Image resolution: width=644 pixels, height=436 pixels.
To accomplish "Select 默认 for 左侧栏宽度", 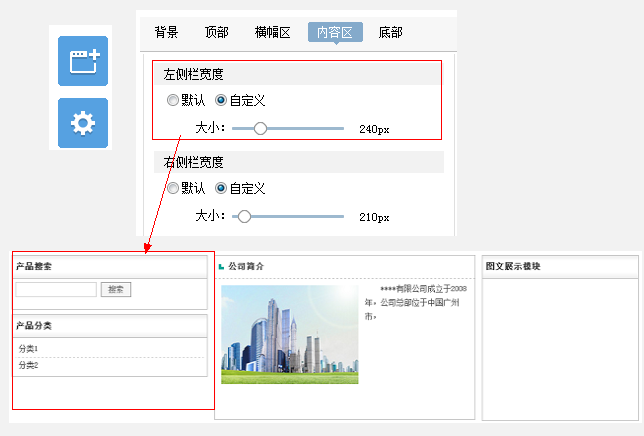I will (x=174, y=100).
